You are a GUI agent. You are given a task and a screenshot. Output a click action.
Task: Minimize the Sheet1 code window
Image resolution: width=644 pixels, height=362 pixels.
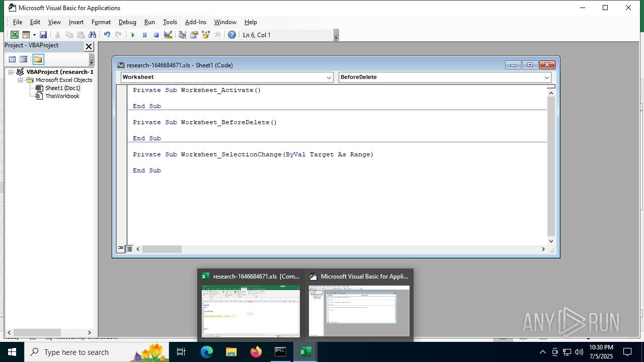pos(513,65)
